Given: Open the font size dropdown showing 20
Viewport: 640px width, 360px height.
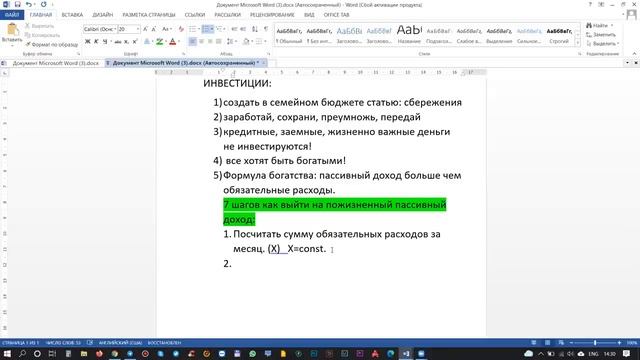Looking at the screenshot, I should (138, 29).
